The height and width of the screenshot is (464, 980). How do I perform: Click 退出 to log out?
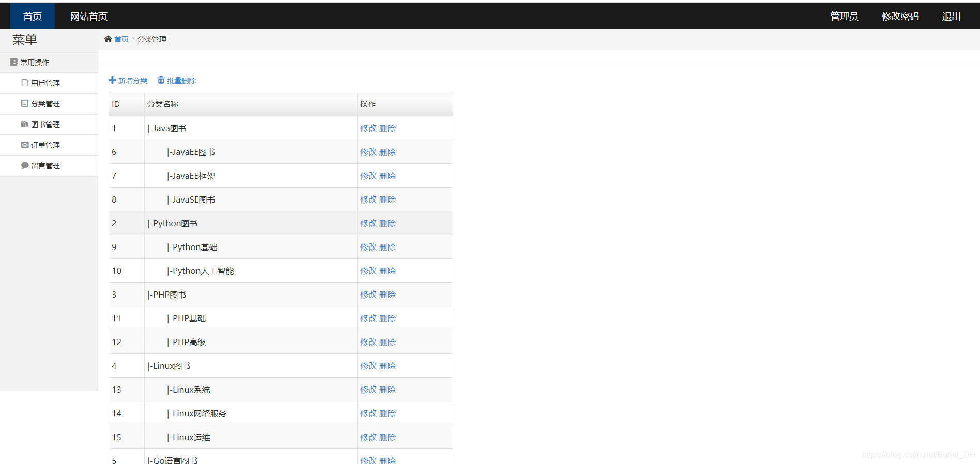(951, 16)
